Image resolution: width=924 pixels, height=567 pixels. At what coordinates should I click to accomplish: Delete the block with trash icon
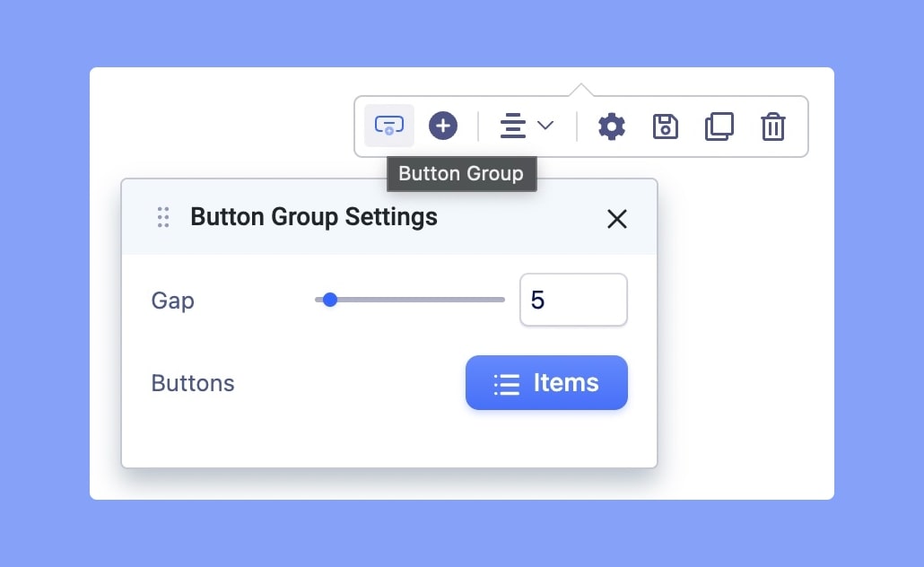(x=772, y=126)
